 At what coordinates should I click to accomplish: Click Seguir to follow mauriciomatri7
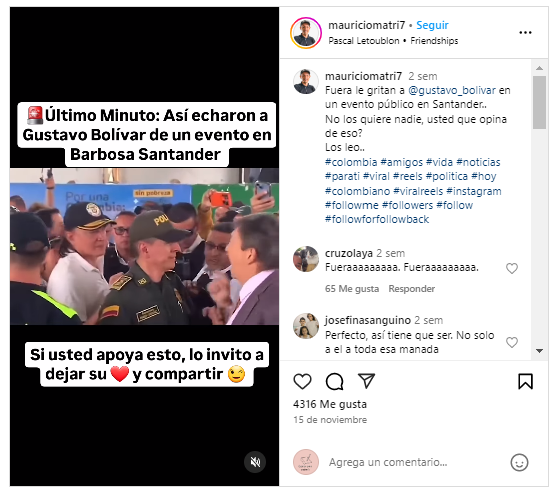432,25
